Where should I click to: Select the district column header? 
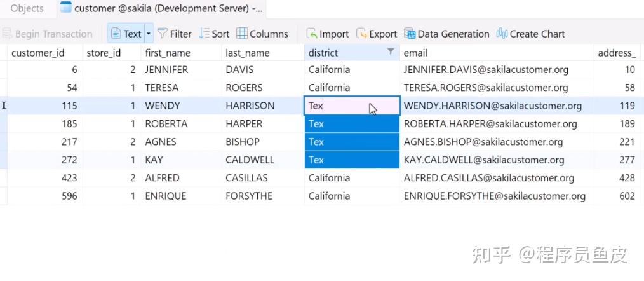click(352, 53)
